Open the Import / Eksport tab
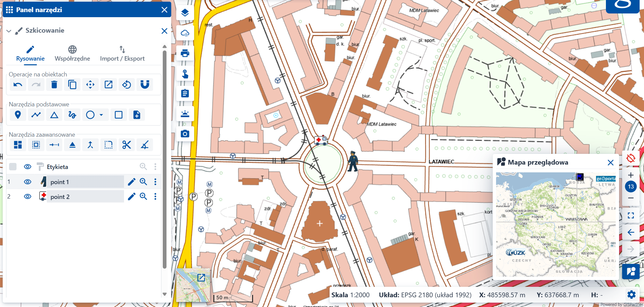 (x=122, y=54)
